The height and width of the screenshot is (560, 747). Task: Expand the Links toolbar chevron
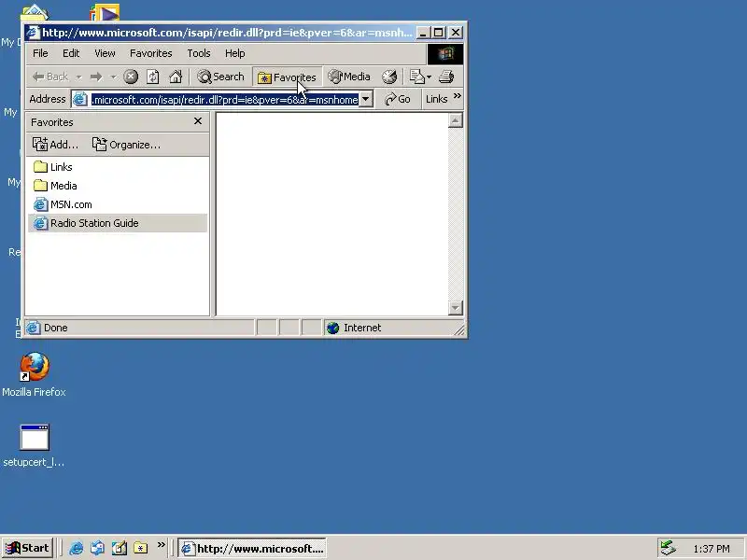[x=458, y=97]
